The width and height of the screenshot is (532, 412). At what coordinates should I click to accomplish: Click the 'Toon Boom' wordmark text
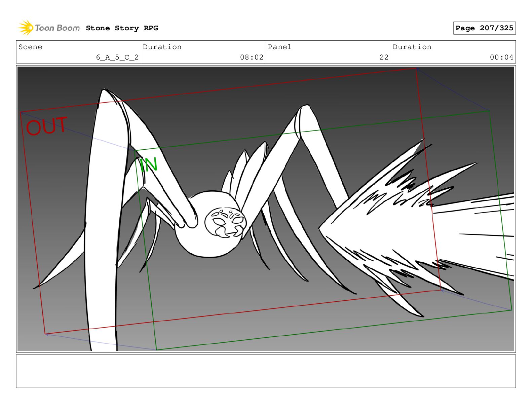[x=58, y=28]
